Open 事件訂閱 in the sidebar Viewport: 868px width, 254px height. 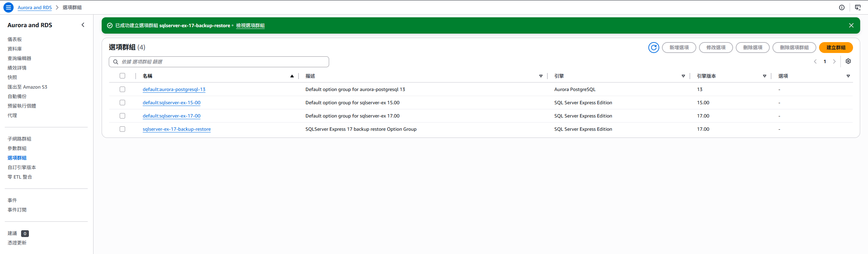click(17, 210)
